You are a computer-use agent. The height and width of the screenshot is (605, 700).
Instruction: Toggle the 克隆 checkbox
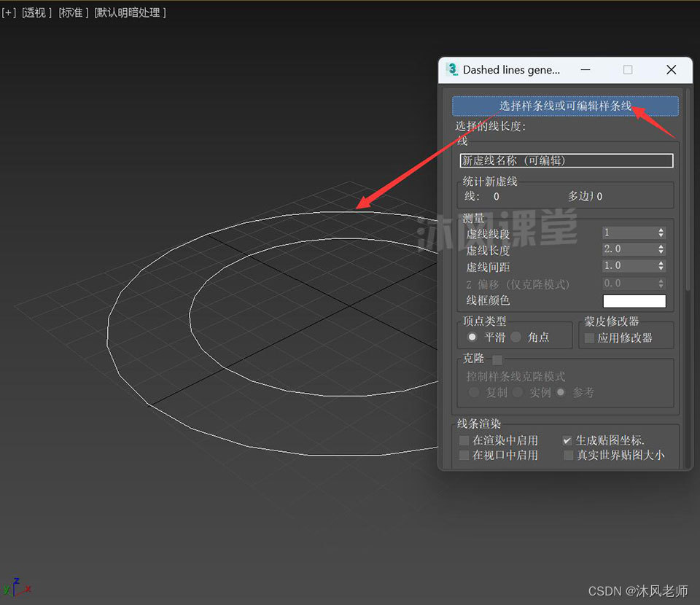pyautogui.click(x=497, y=359)
